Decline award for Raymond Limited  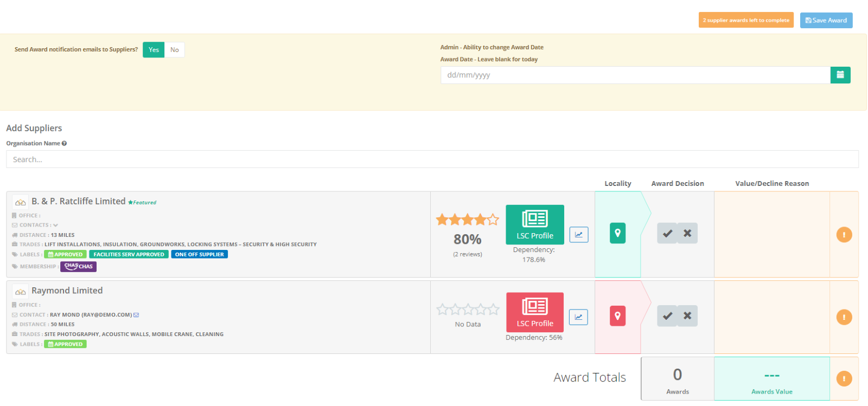[x=687, y=316]
